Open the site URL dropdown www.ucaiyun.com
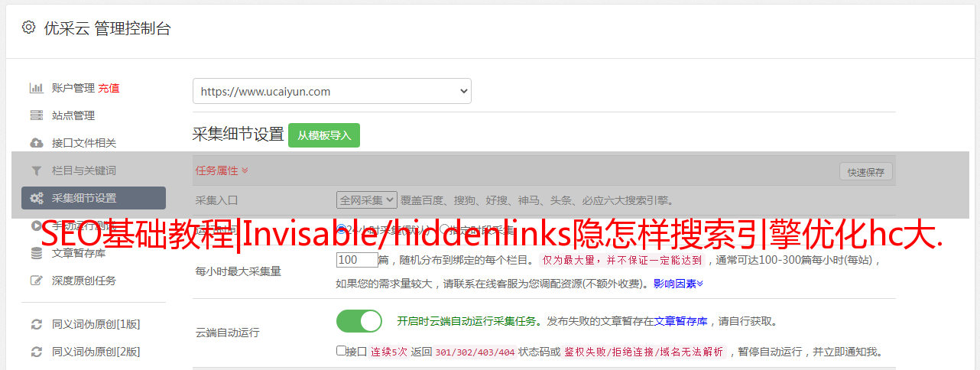Viewport: 980px width, 370px height. (332, 91)
